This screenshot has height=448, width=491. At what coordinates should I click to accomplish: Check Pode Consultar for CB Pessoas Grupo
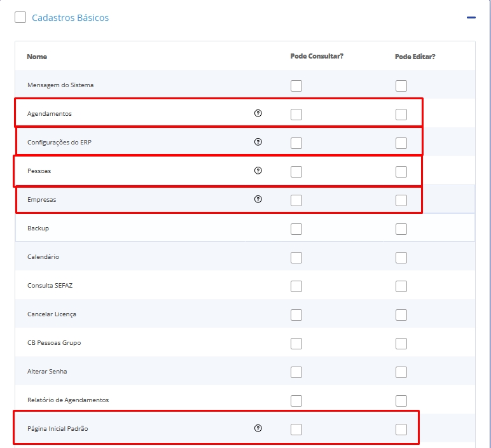pos(296,344)
